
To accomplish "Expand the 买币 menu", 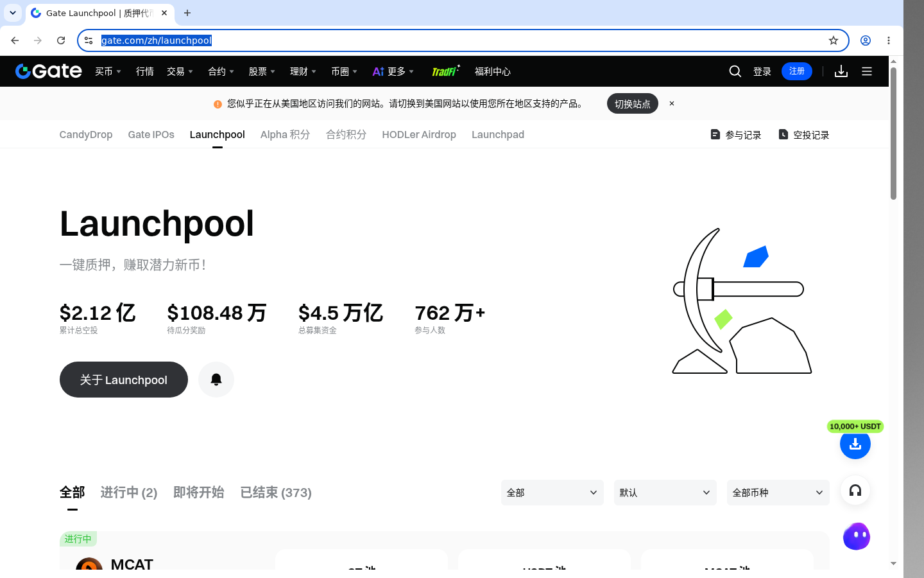I will 108,71.
